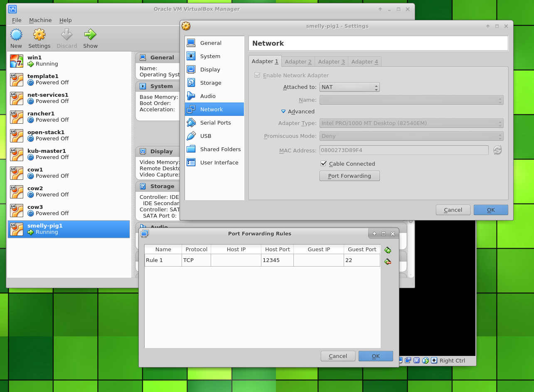Remove the selected port forwarding rule
534x392 pixels.
[x=388, y=262]
